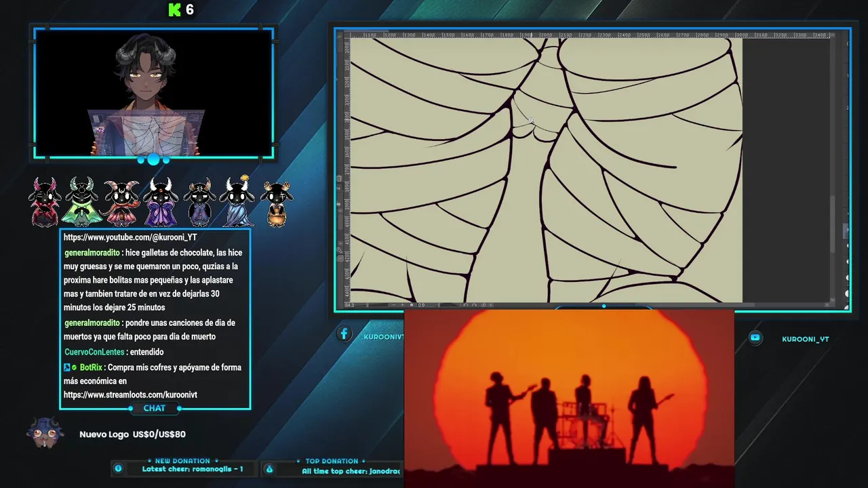The width and height of the screenshot is (868, 488).
Task: Click the vertical scrollbar's down arrow
Action: point(833,300)
